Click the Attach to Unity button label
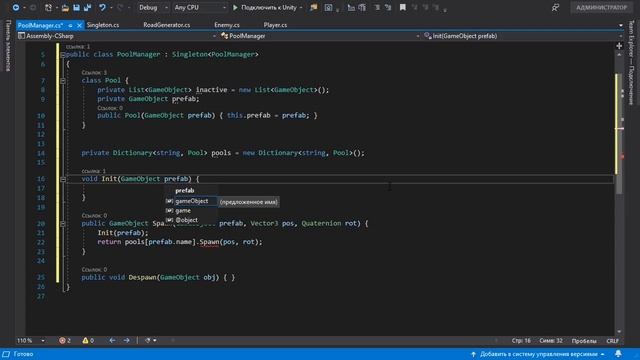Viewport: 640px width, 360px height. pos(269,7)
